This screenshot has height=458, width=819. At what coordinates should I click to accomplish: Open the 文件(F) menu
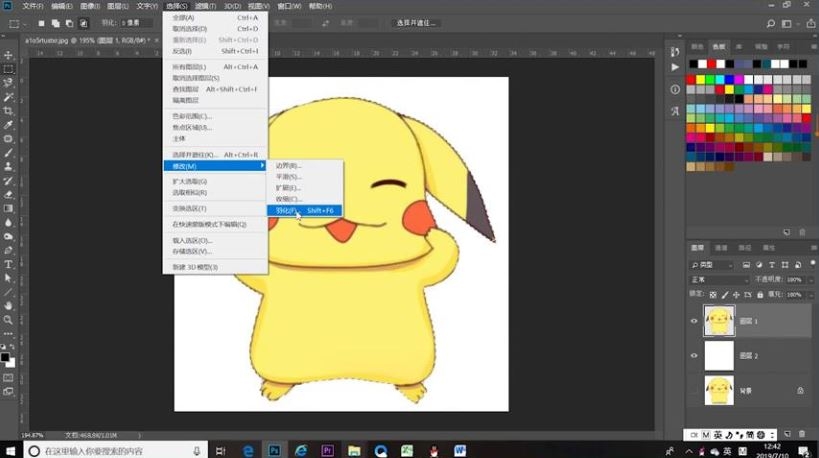point(32,6)
